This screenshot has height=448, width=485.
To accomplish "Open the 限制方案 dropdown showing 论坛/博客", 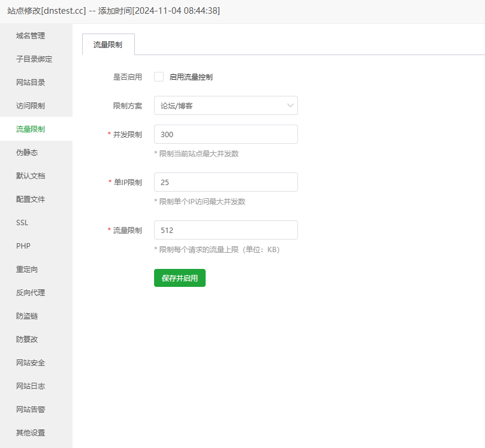I will click(225, 105).
